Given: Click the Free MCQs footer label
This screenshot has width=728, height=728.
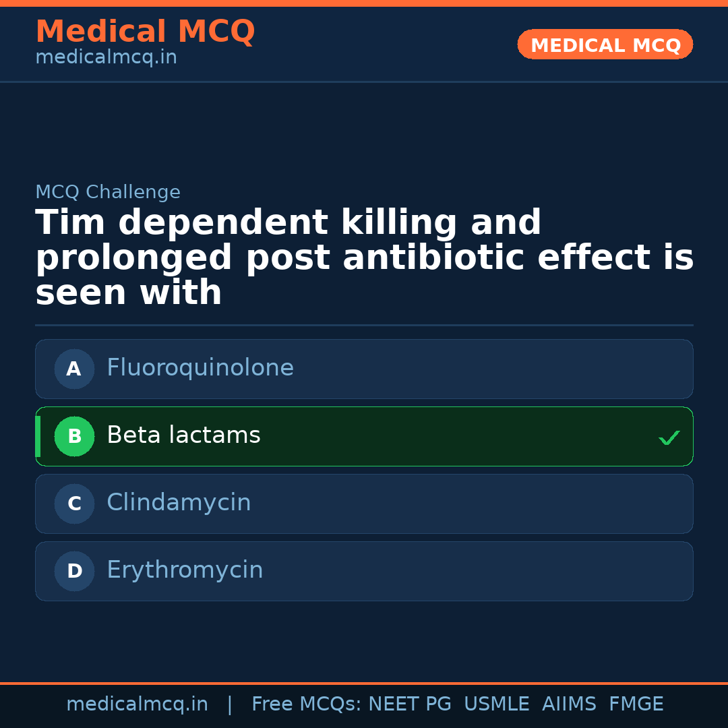Looking at the screenshot, I should tap(306, 704).
